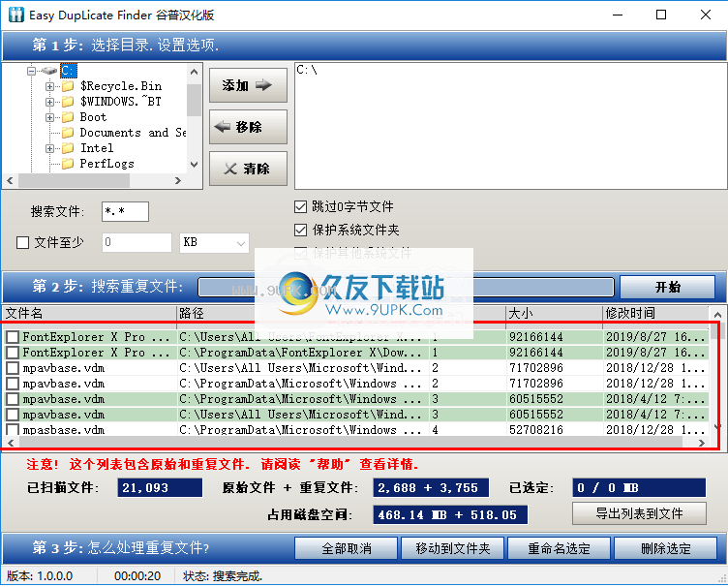728x587 pixels.
Task: Click the scanned files count 21,093
Action: [x=160, y=487]
